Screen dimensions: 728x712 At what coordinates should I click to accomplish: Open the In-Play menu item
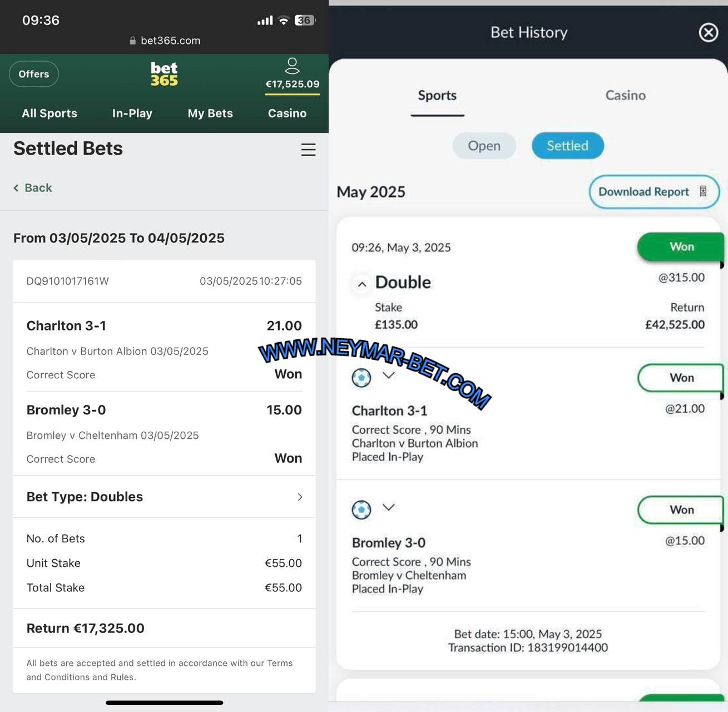[x=132, y=113]
